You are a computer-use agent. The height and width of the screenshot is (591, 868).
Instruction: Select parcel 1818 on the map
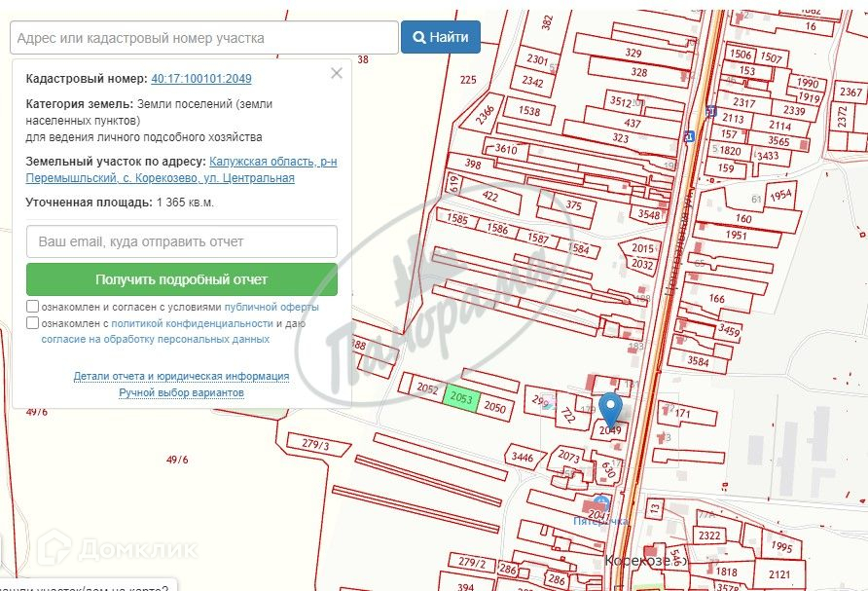pyautogui.click(x=726, y=572)
